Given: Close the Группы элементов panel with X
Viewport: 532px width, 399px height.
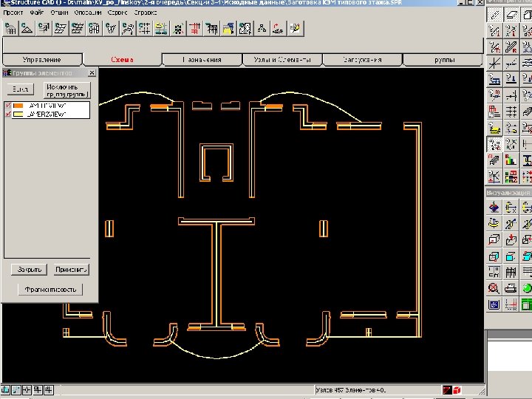Looking at the screenshot, I should coord(92,73).
